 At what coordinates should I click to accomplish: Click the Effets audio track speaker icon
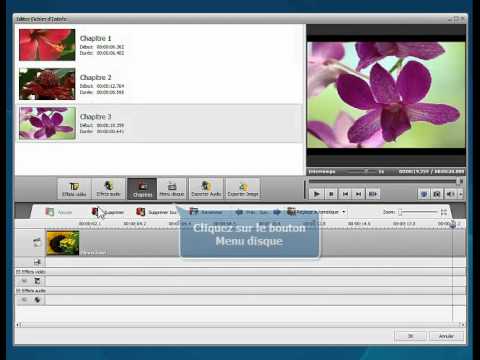(x=37, y=300)
